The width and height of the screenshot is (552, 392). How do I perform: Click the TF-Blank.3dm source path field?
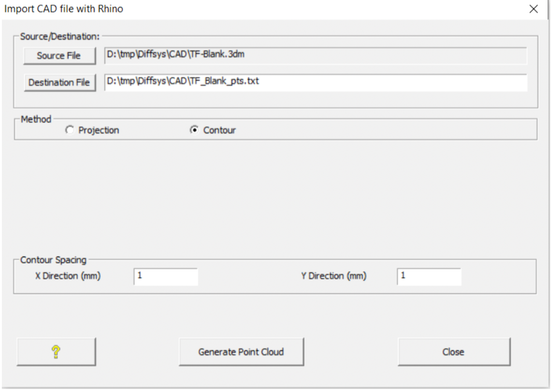coord(315,55)
